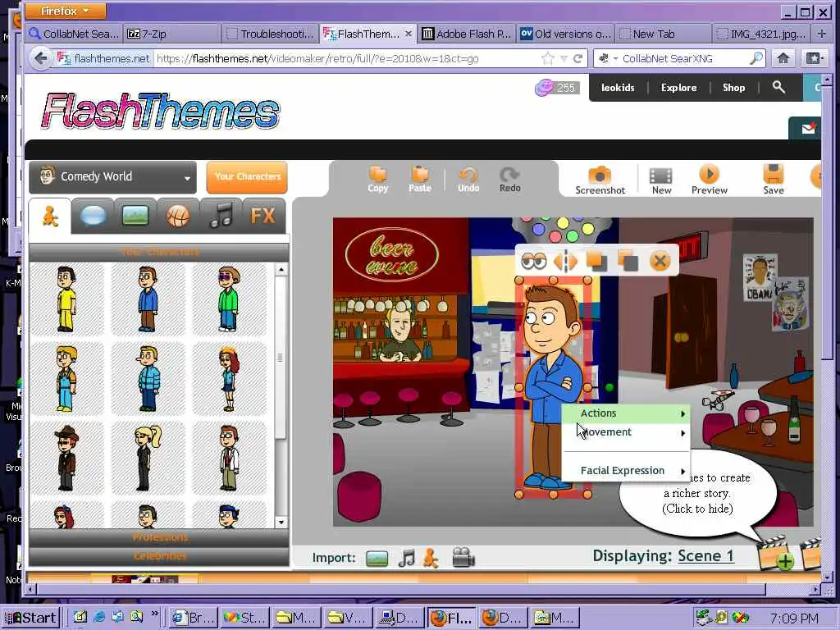Viewport: 840px width, 630px height.
Task: Take a Screenshot with camera icon
Action: coord(600,180)
